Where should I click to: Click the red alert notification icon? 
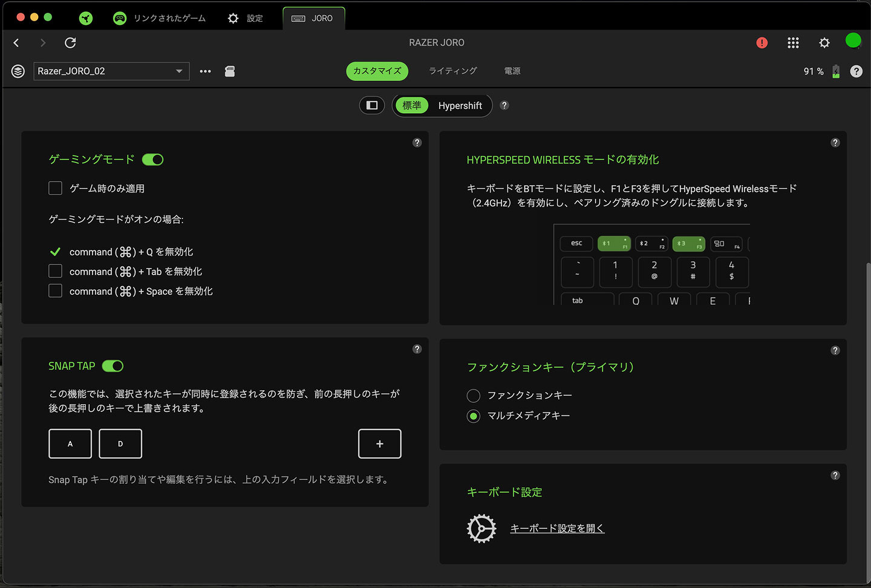click(x=762, y=42)
